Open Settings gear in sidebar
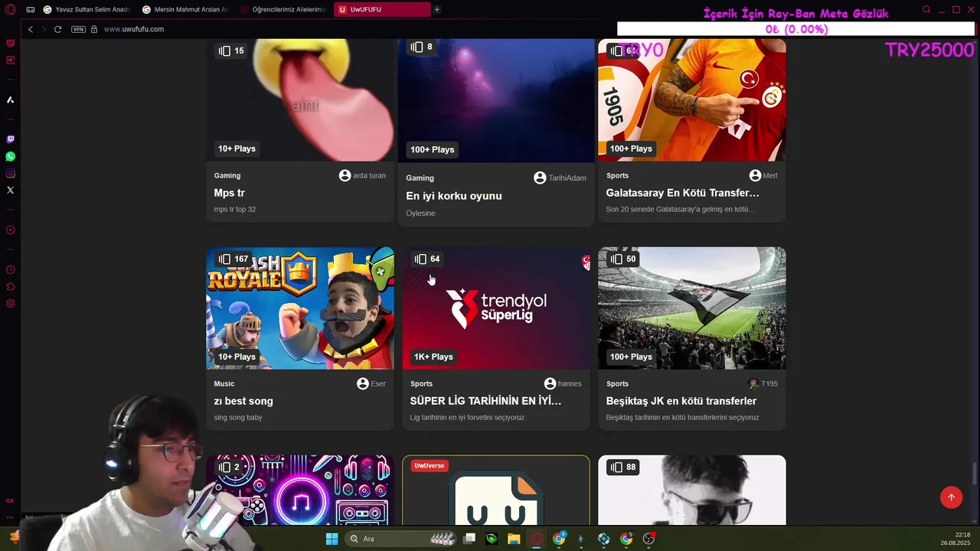This screenshot has height=551, width=980. [11, 303]
